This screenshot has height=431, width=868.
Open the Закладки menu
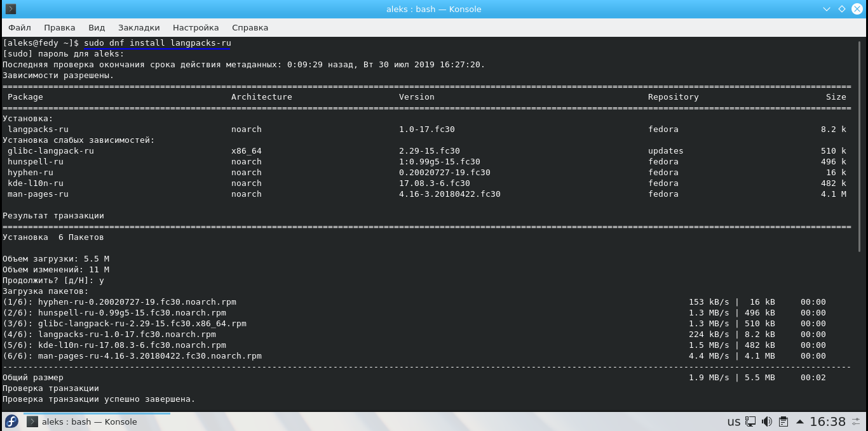coord(139,27)
